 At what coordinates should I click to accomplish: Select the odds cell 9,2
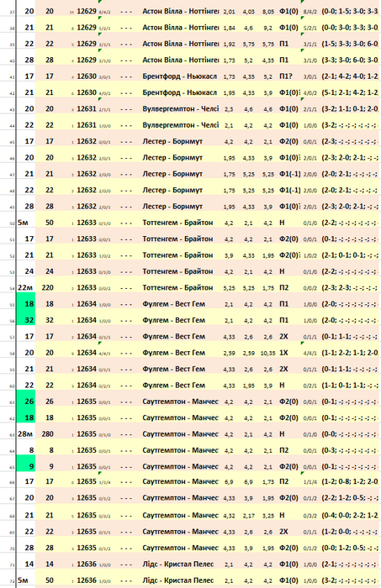(268, 28)
